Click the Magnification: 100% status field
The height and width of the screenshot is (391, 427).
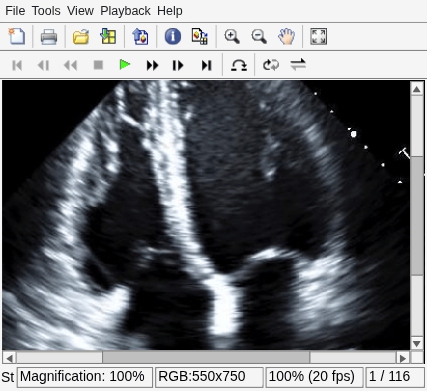point(85,377)
